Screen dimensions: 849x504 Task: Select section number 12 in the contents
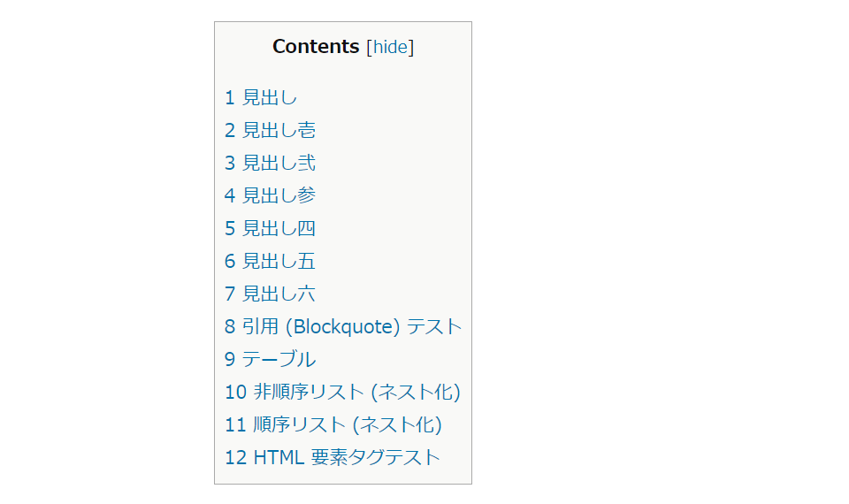pos(235,458)
